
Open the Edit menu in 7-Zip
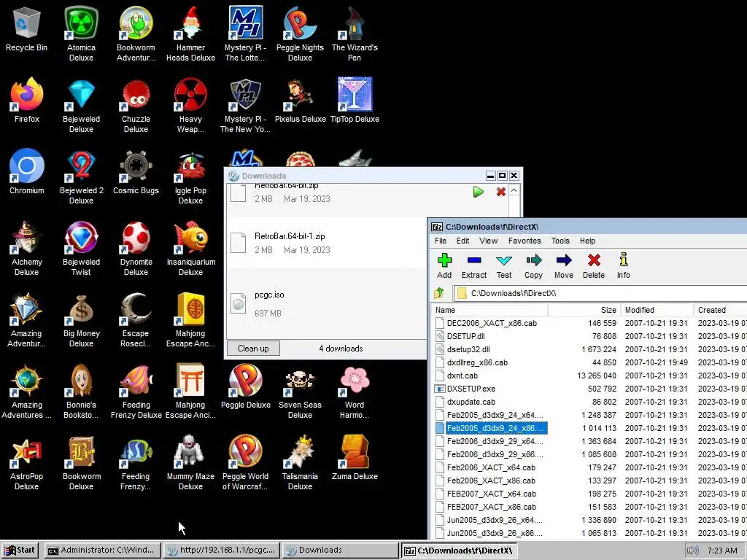462,241
